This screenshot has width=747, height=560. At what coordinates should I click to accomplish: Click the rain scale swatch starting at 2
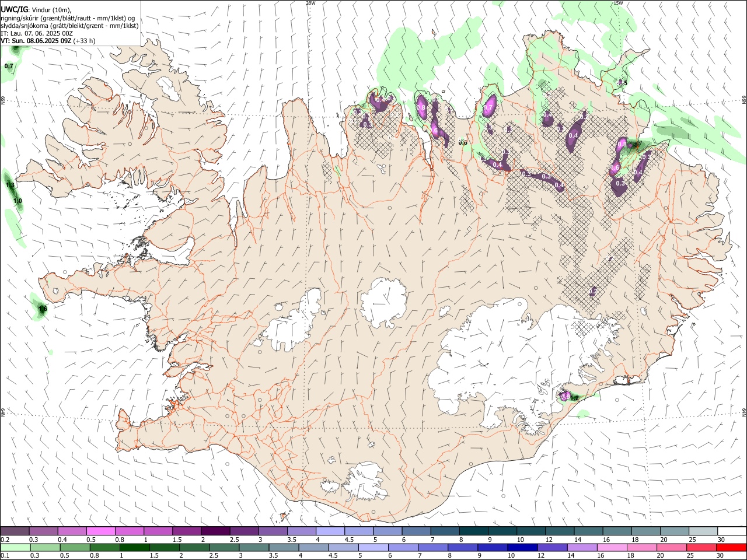194,548
